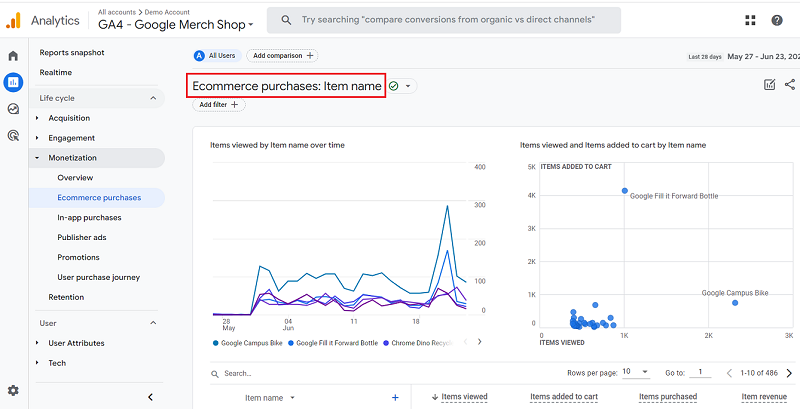800x409 pixels.
Task: Expand the User Attributes group
Action: [x=37, y=343]
